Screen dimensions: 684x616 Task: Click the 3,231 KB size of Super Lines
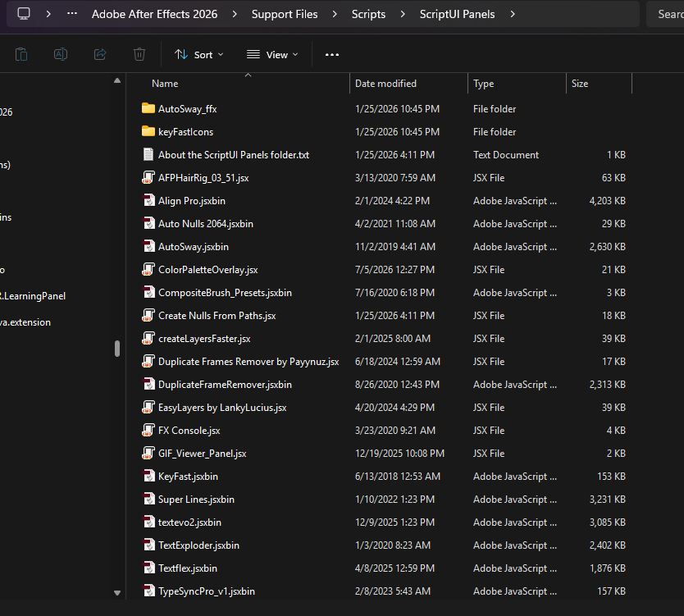click(x=607, y=499)
